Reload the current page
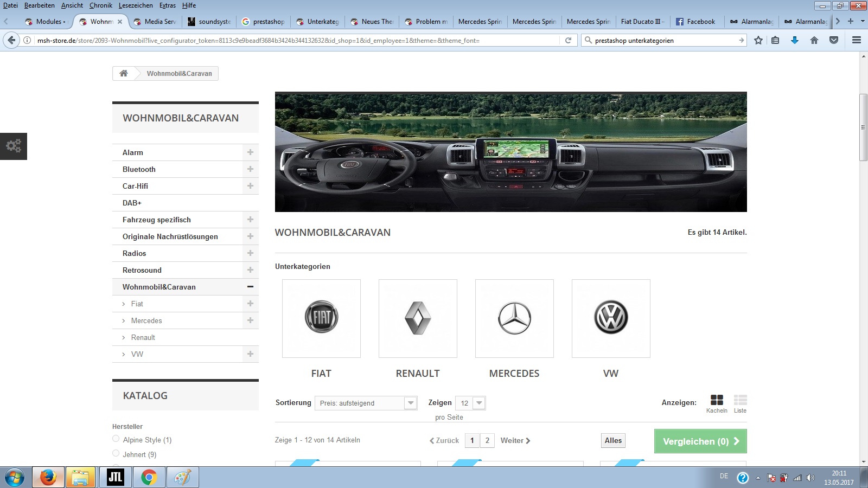This screenshot has width=868, height=488. pos(568,40)
